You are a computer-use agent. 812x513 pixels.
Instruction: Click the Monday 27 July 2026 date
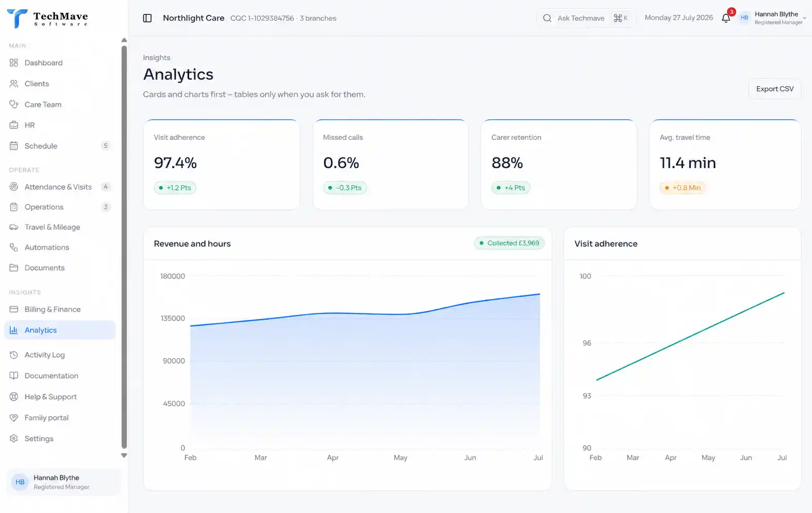679,18
